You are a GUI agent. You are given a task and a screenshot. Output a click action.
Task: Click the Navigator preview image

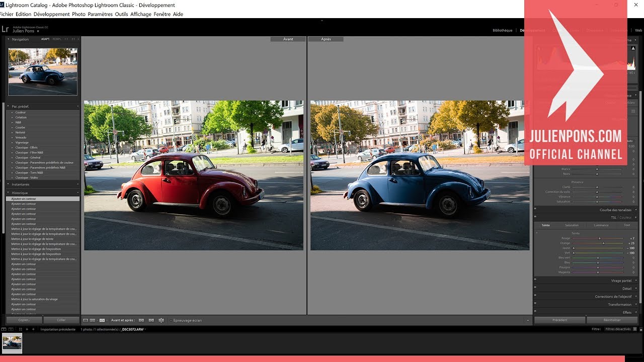click(x=43, y=71)
